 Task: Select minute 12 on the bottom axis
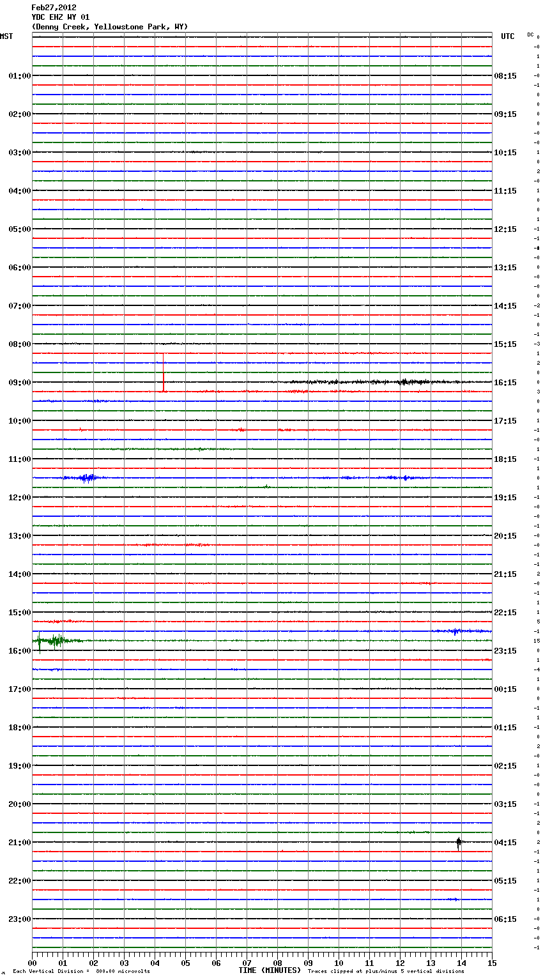coord(400,963)
